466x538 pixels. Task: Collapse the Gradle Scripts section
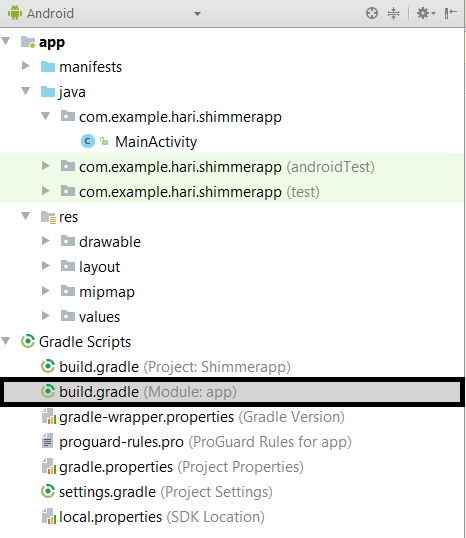[6, 341]
